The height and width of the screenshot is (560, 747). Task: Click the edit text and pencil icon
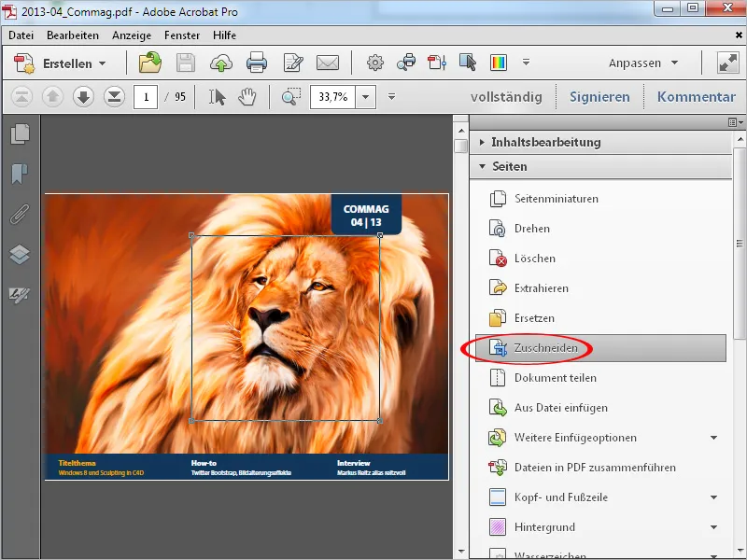coord(293,63)
